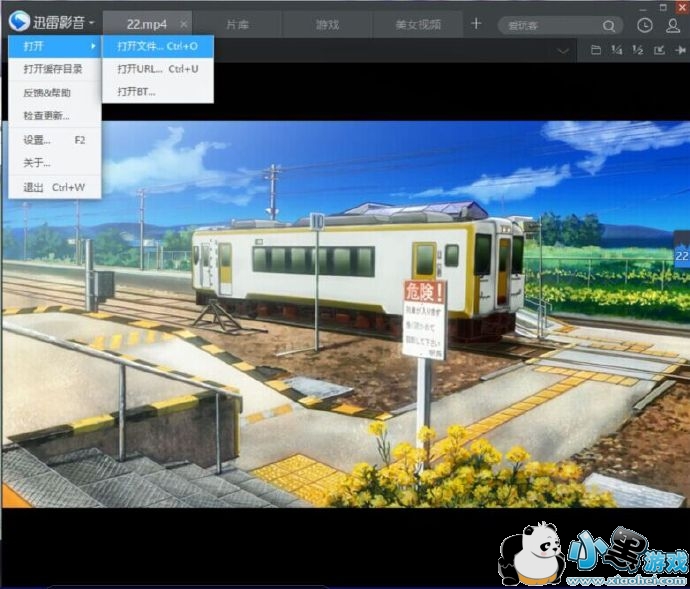Image resolution: width=690 pixels, height=589 pixels.
Task: Toggle the pin-on-top icon
Action: tap(680, 50)
